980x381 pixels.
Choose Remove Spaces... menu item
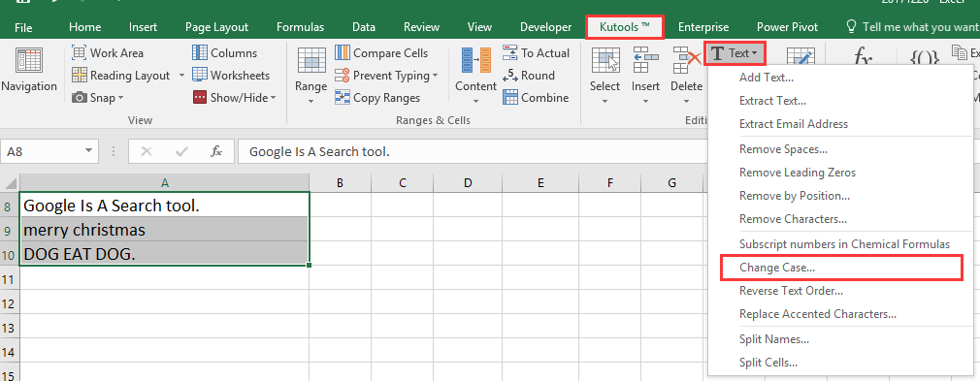click(840, 149)
